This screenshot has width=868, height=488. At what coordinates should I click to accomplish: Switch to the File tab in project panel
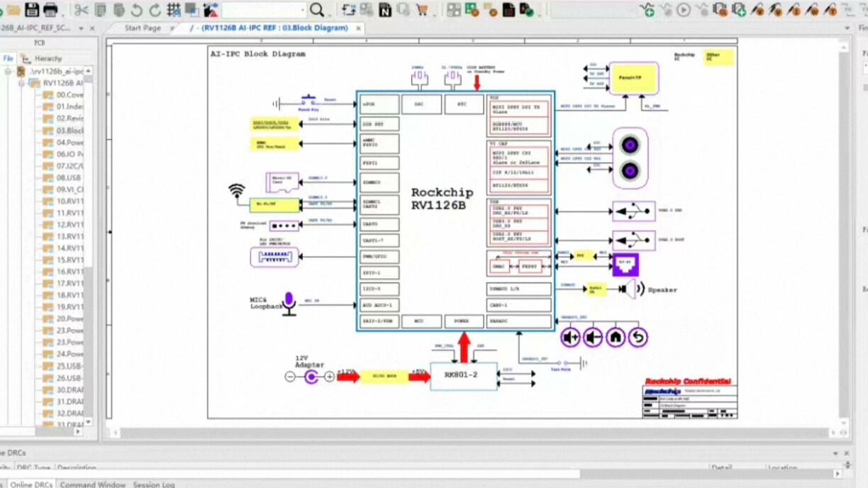pos(9,58)
